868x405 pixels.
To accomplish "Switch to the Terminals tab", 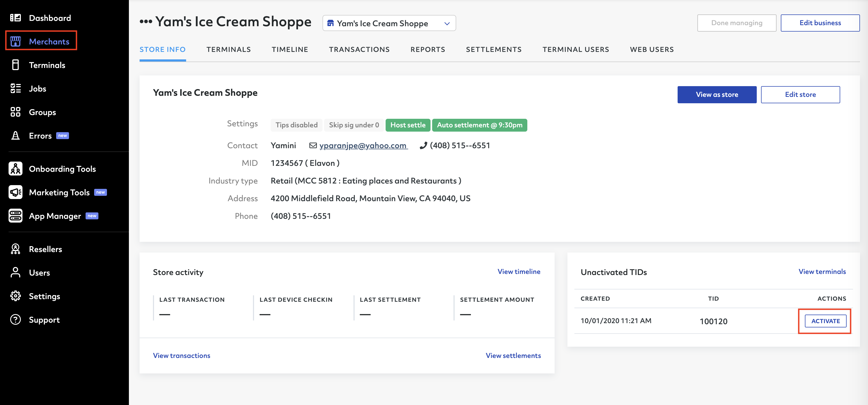I will [x=228, y=49].
